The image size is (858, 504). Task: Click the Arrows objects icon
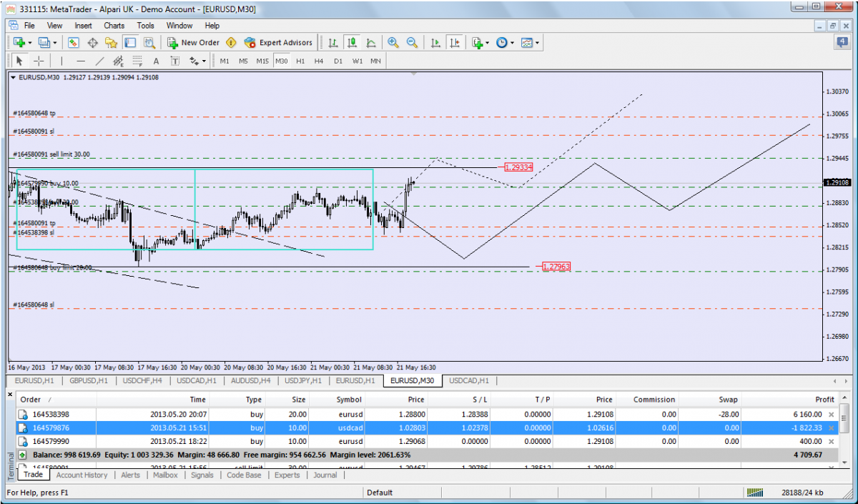click(x=193, y=61)
